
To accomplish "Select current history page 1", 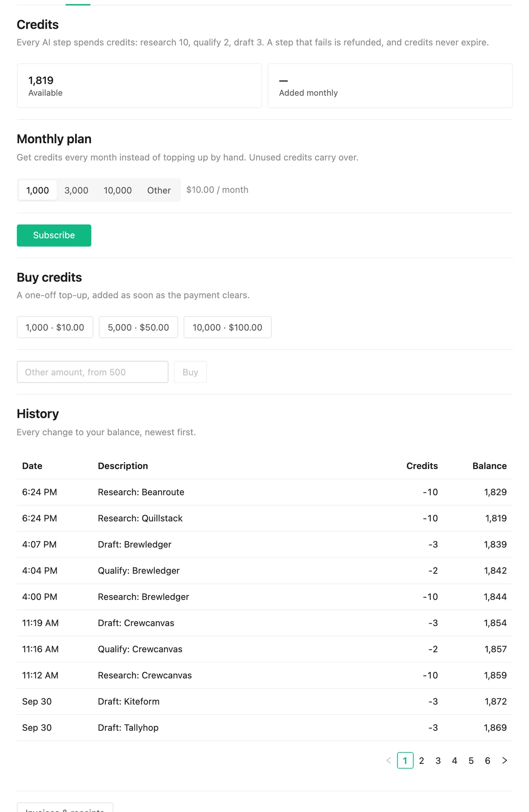I will click(x=405, y=760).
